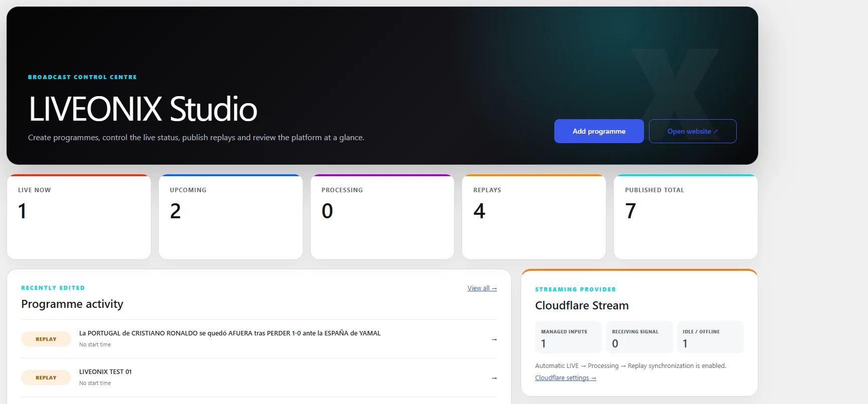Click the arrow on the Portugal replay row

pyautogui.click(x=494, y=339)
